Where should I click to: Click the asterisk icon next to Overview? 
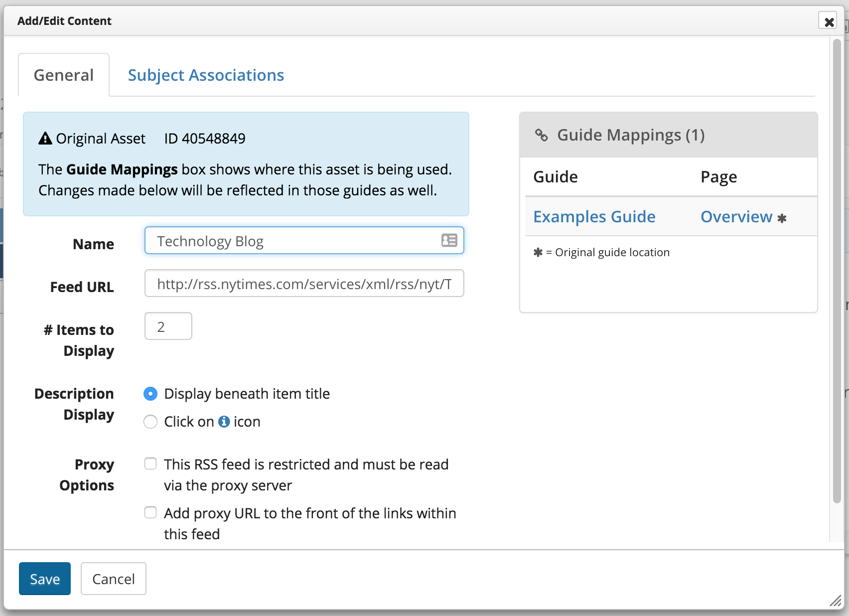pyautogui.click(x=782, y=218)
